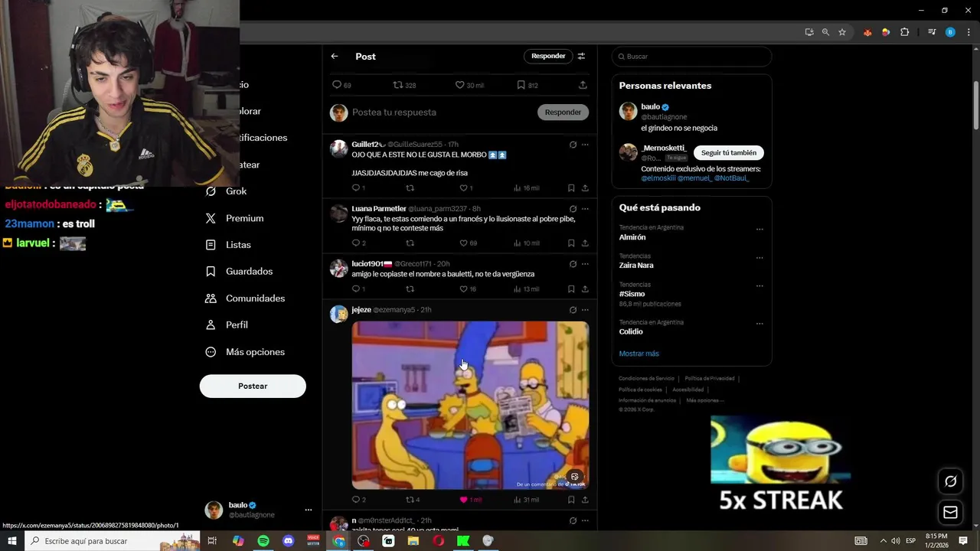Image resolution: width=980 pixels, height=551 pixels.
Task: Open the Chrome extensions puzzle icon
Action: 905,32
